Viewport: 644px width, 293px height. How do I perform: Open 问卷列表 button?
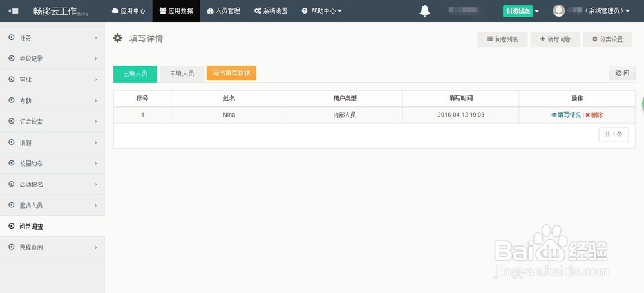[x=502, y=39]
